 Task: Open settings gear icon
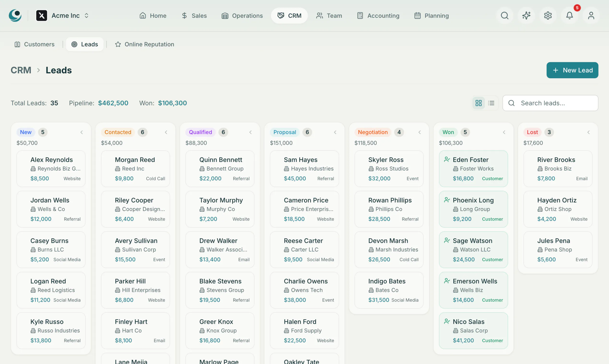(548, 16)
